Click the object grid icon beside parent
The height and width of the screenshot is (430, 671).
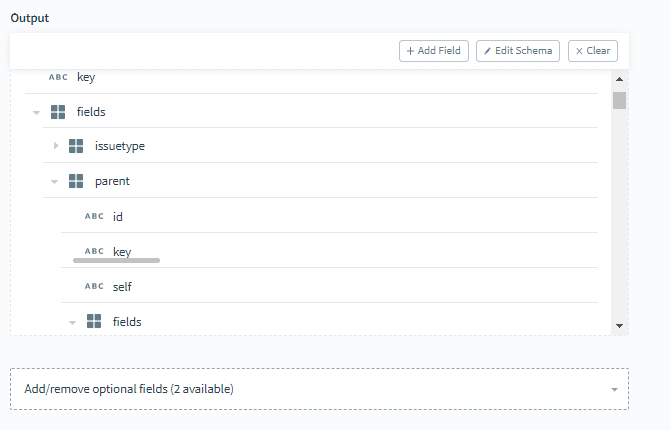click(x=76, y=181)
